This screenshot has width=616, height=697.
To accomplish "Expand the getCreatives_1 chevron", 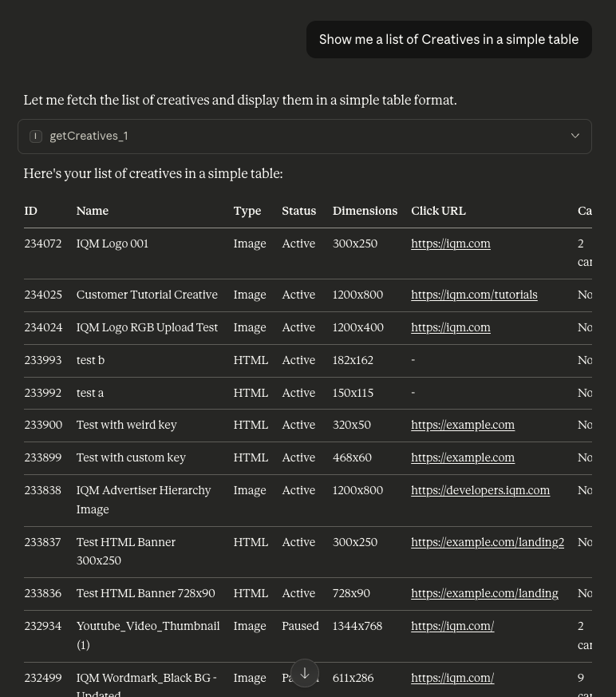I will tap(575, 136).
